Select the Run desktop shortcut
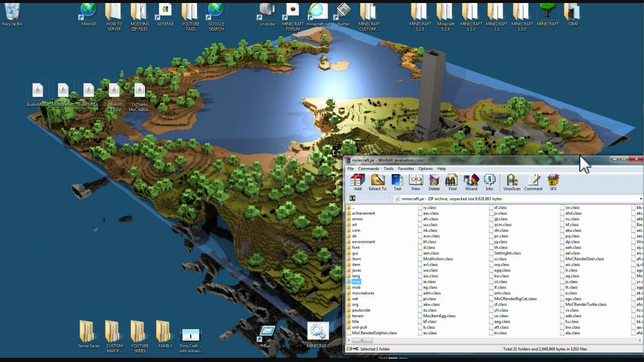The image size is (644, 362). [267, 336]
